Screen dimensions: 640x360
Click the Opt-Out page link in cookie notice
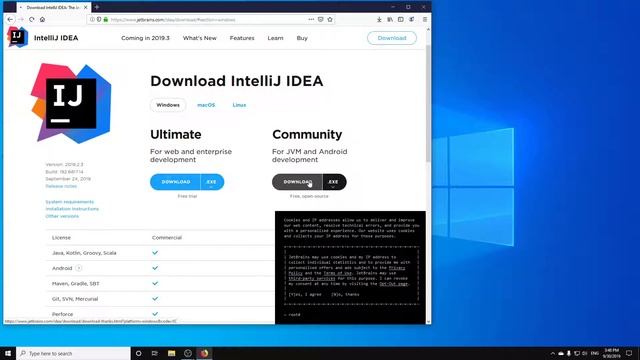pyautogui.click(x=393, y=284)
